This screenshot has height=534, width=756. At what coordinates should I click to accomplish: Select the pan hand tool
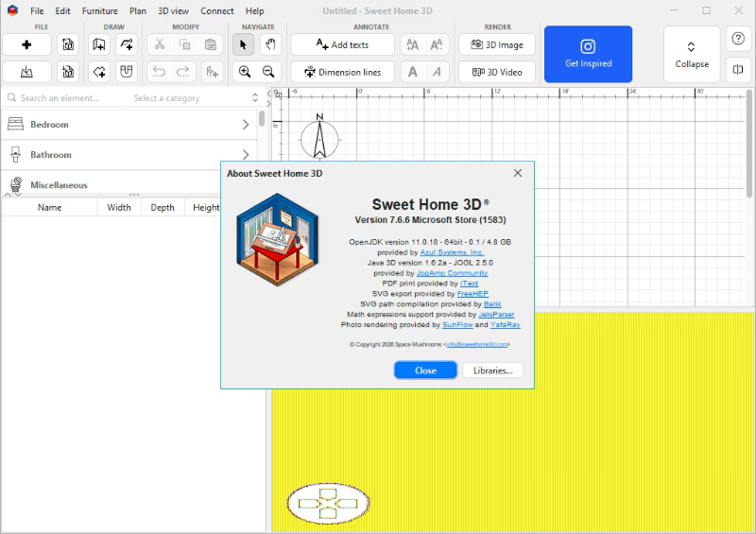click(x=269, y=44)
